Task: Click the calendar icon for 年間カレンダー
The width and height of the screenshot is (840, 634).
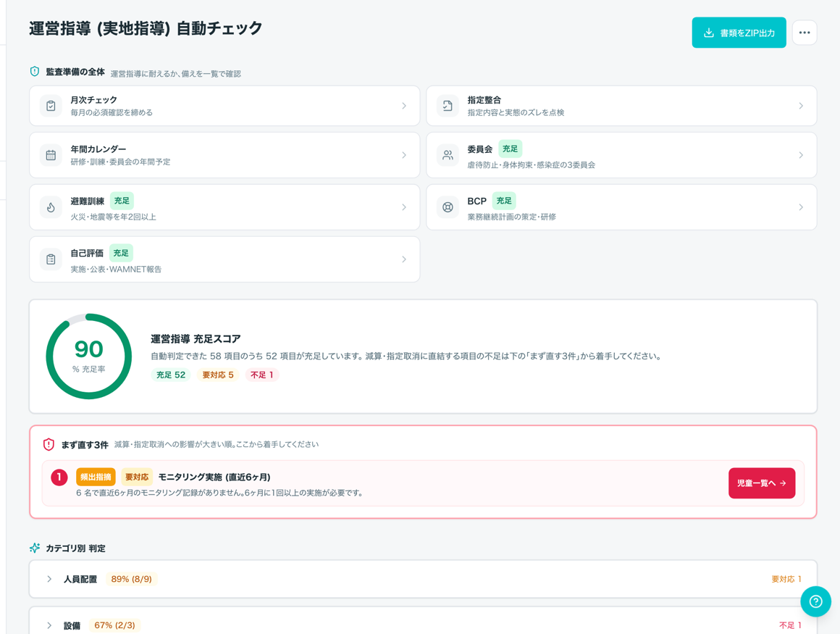Action: point(51,155)
